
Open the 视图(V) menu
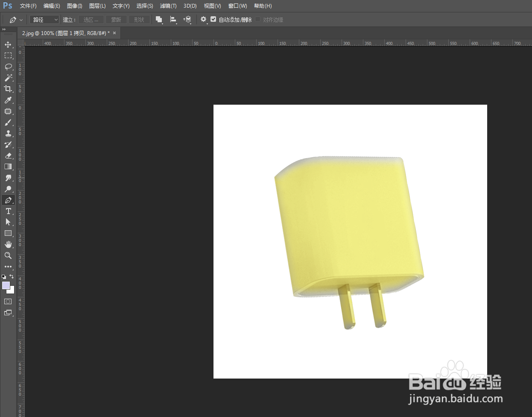pos(212,6)
